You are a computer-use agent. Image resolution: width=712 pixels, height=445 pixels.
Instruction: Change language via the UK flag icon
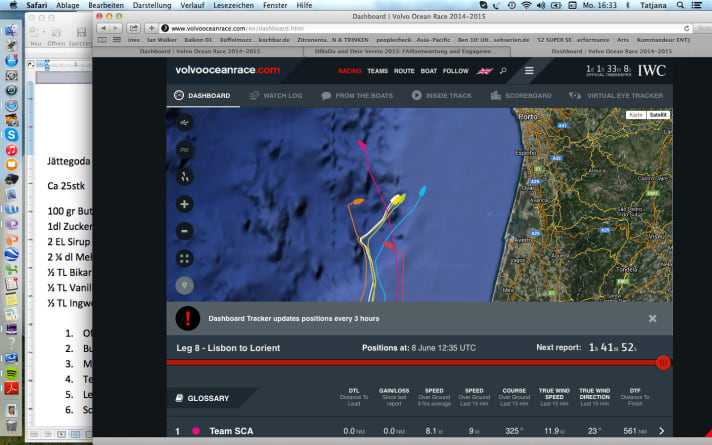[485, 71]
